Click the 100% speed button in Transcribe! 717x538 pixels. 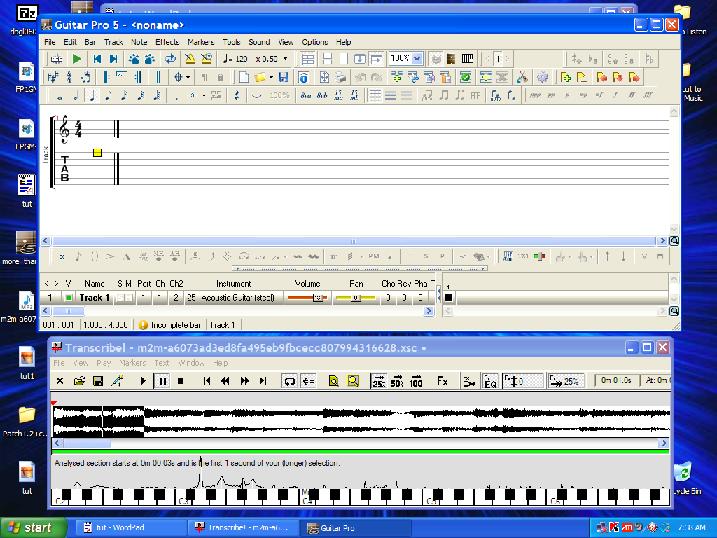[x=416, y=381]
